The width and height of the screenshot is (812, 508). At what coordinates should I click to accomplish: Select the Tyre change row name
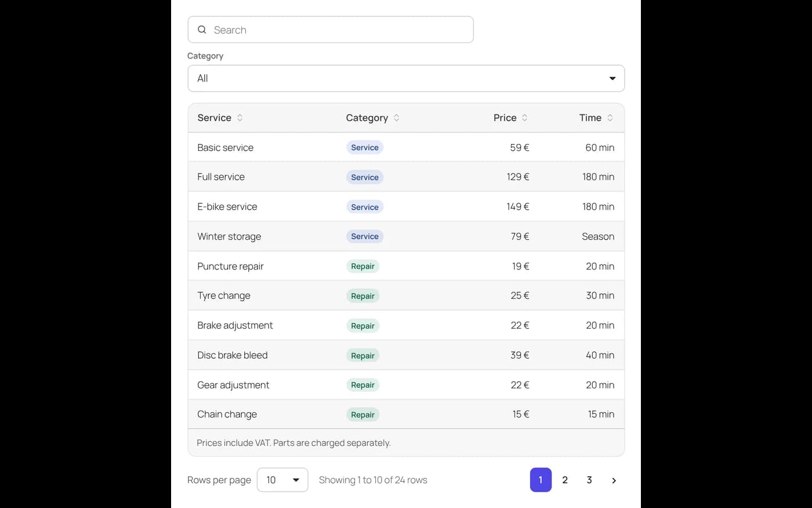(x=224, y=296)
